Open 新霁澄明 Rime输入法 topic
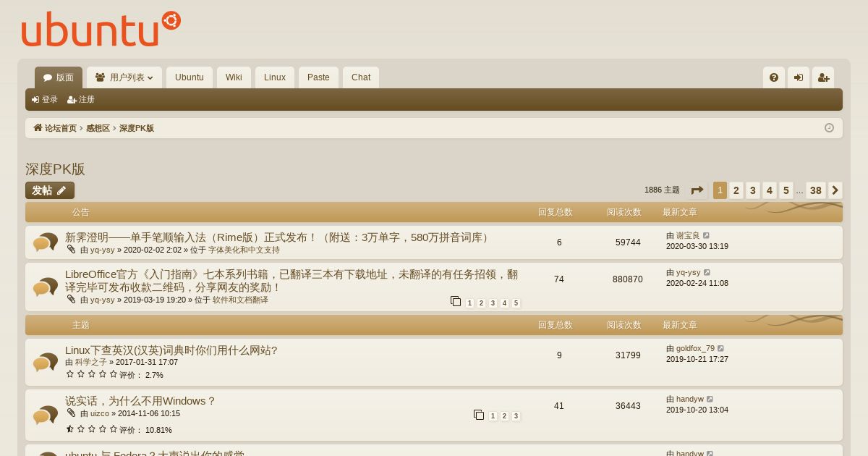The width and height of the screenshot is (868, 456). coord(279,237)
